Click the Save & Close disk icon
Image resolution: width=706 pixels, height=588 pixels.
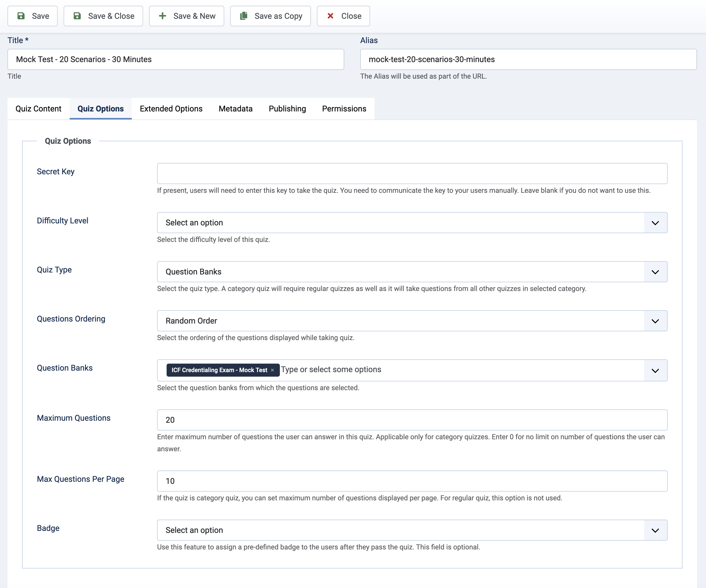[x=77, y=16]
